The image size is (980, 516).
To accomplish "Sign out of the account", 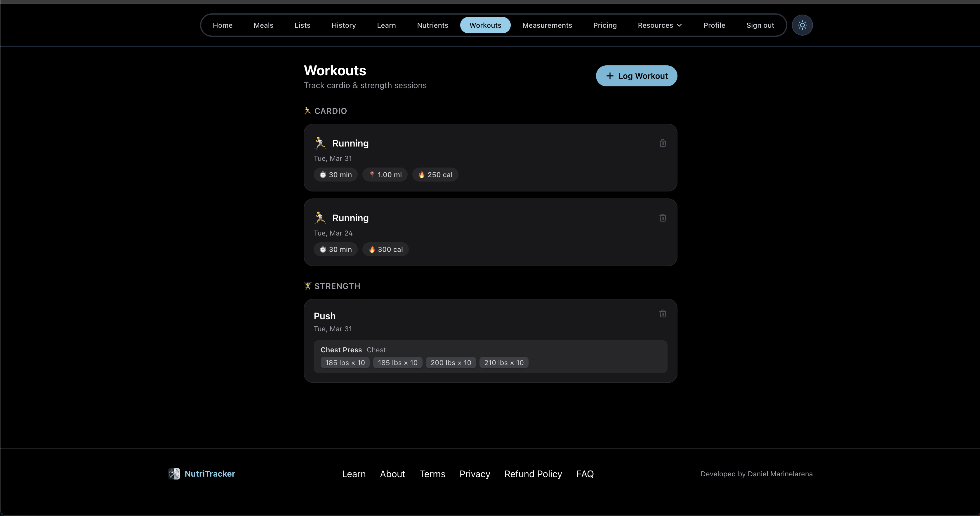I will coord(760,25).
